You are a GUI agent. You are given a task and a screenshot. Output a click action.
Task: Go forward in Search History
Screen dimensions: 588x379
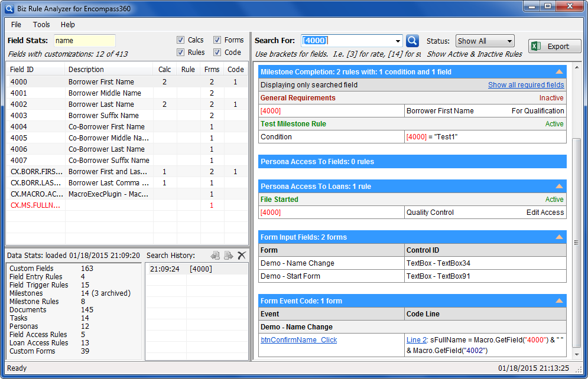pos(228,256)
